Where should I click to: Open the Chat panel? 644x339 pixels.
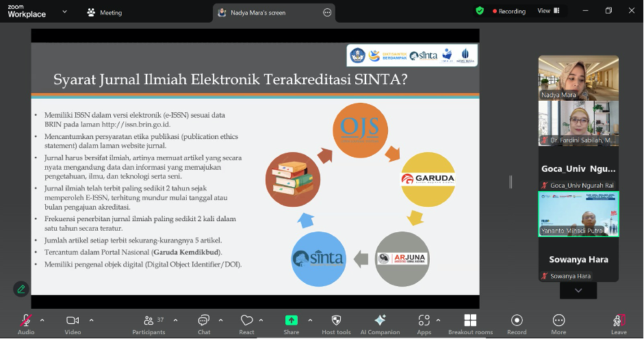[204, 324]
